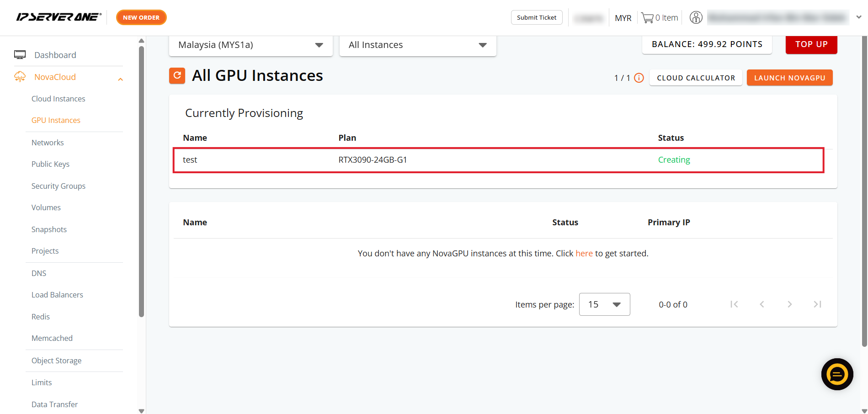This screenshot has height=414, width=868.
Task: Open the Malaysia (MYS1a) region dropdown
Action: pos(250,45)
